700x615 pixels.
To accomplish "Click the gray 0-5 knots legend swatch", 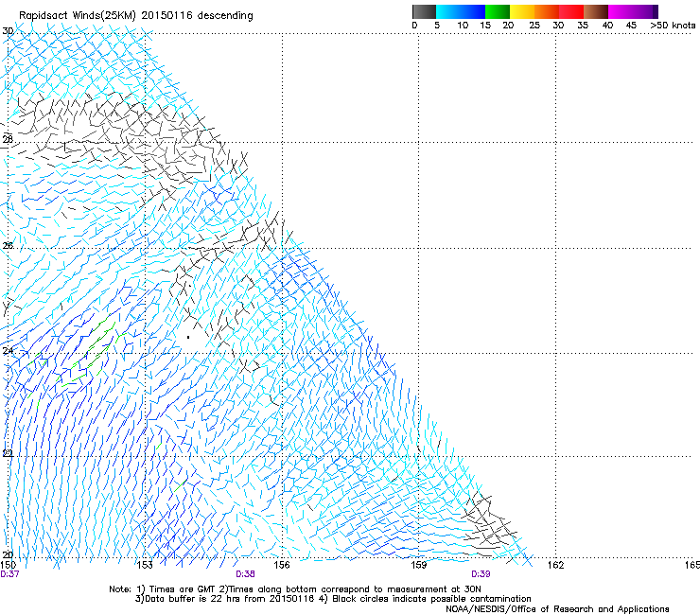I will pos(424,11).
